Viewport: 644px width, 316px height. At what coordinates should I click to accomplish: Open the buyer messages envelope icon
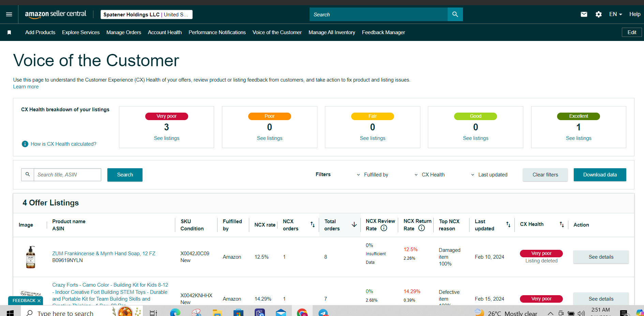click(x=584, y=14)
